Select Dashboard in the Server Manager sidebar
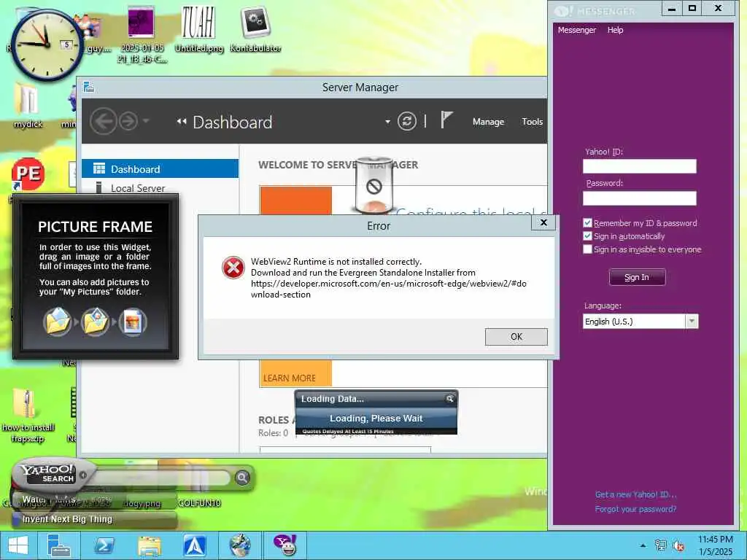Image resolution: width=747 pixels, height=560 pixels. tap(160, 168)
